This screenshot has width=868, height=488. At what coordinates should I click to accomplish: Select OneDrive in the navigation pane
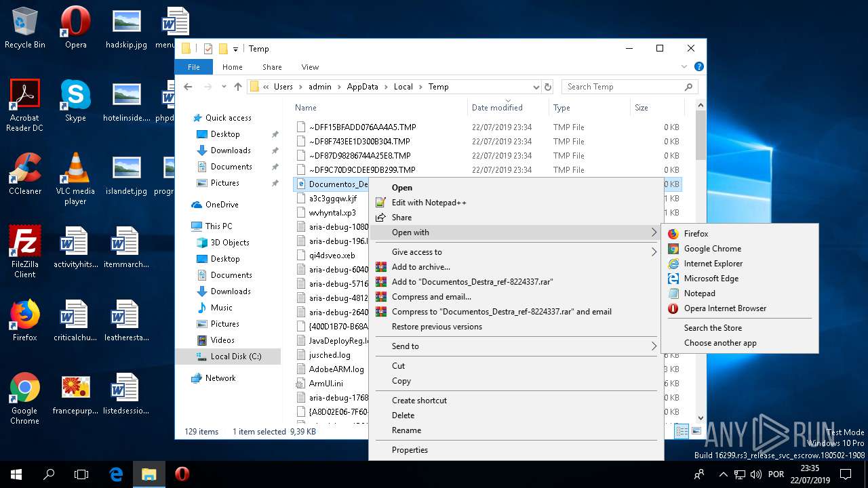tap(222, 205)
